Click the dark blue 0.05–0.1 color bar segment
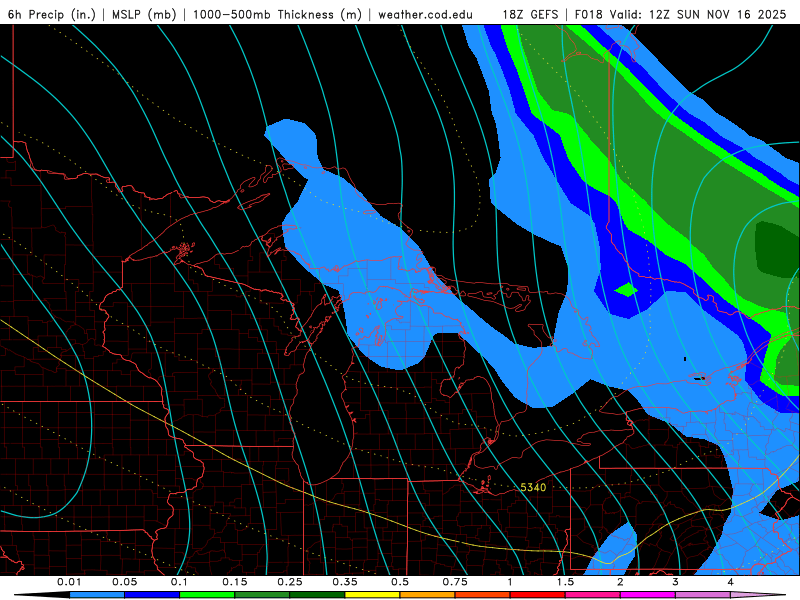The image size is (800, 600). pyautogui.click(x=152, y=595)
